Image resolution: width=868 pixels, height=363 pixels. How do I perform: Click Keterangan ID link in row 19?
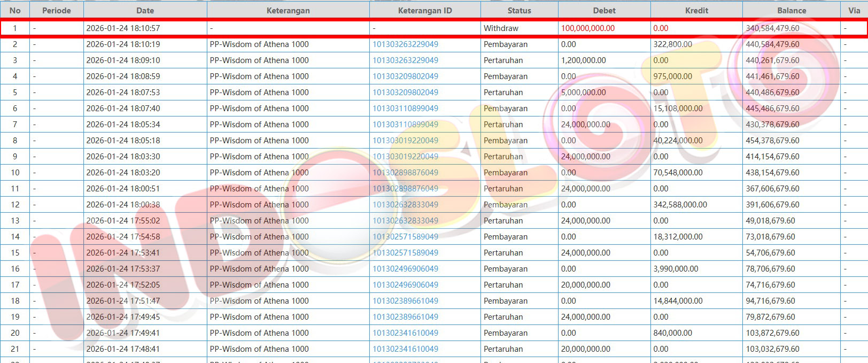[405, 317]
